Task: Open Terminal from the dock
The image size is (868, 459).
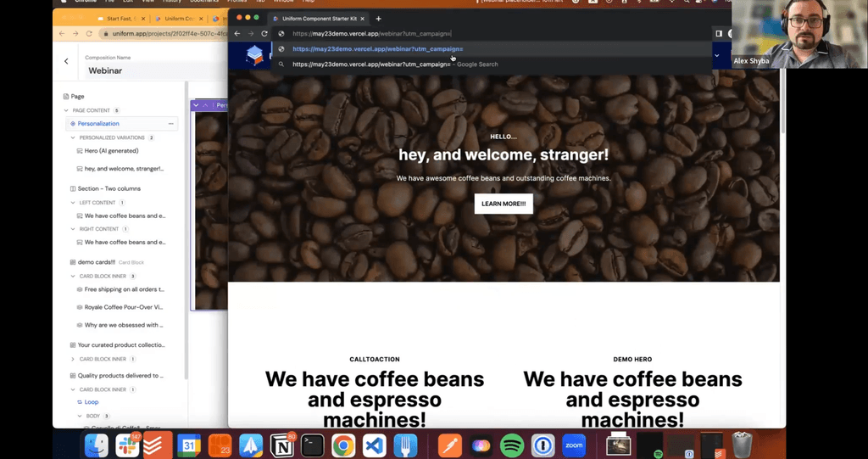Action: [x=312, y=445]
